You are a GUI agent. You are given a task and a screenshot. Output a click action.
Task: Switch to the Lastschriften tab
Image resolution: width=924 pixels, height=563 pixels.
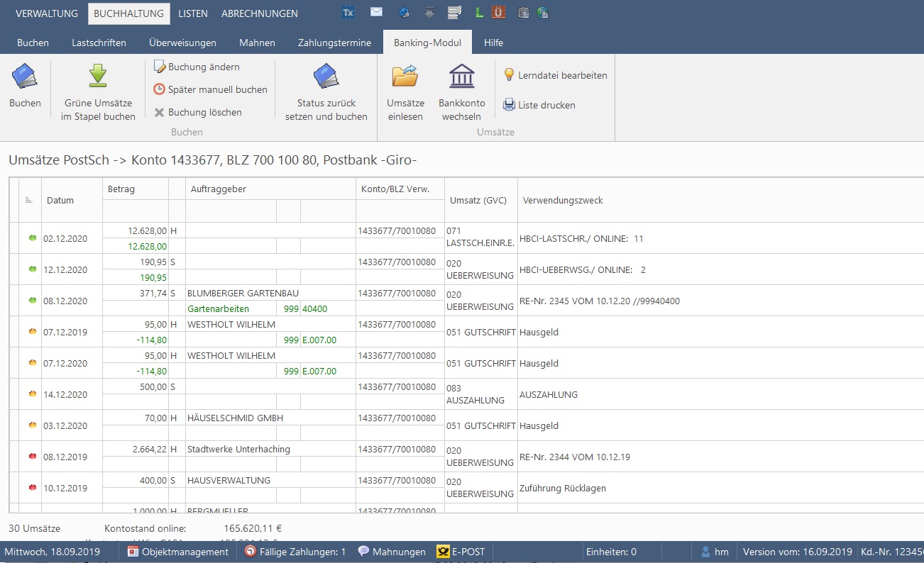point(99,43)
